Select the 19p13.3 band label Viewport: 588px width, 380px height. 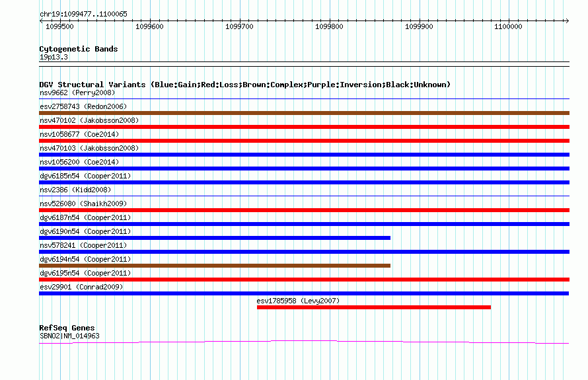click(54, 57)
